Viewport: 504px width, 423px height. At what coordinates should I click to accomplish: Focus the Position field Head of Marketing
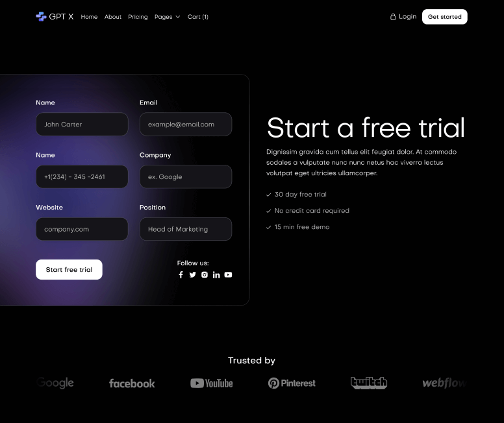[186, 229]
